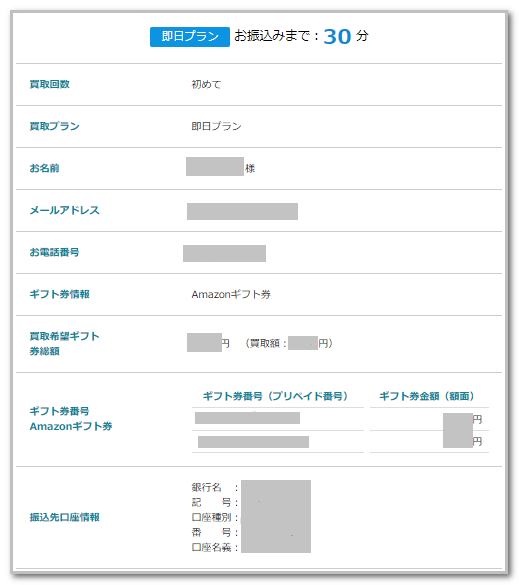This screenshot has width=519, height=585.
Task: Select the お電話番号 label
Action: 54,253
